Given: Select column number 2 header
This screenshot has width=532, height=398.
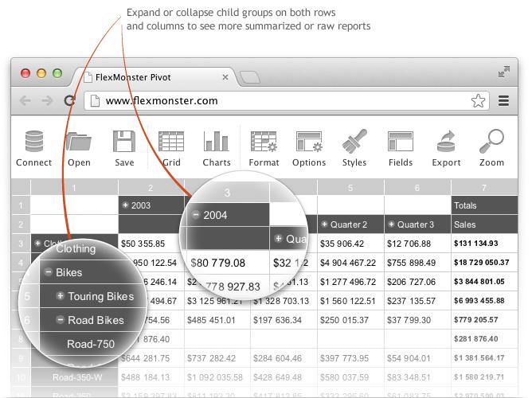Looking at the screenshot, I should point(151,188).
